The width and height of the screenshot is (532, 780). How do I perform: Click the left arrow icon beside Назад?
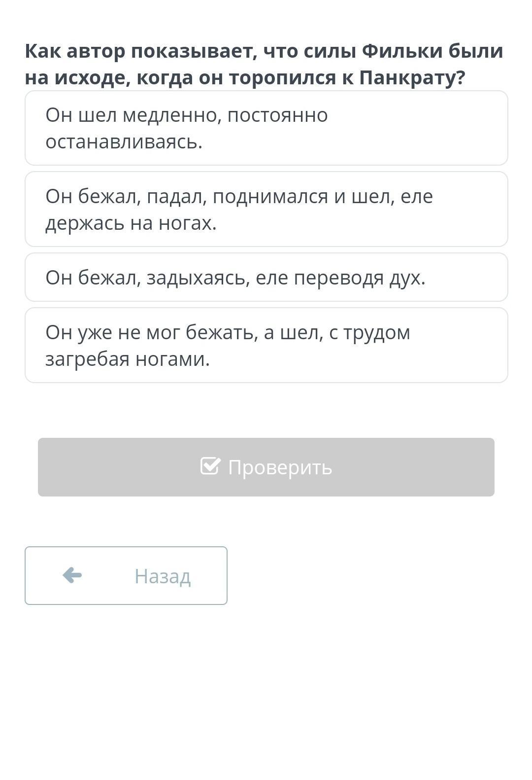[72, 575]
